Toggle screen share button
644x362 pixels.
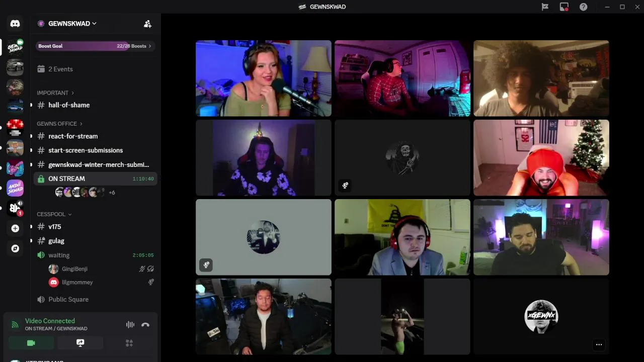click(x=80, y=343)
